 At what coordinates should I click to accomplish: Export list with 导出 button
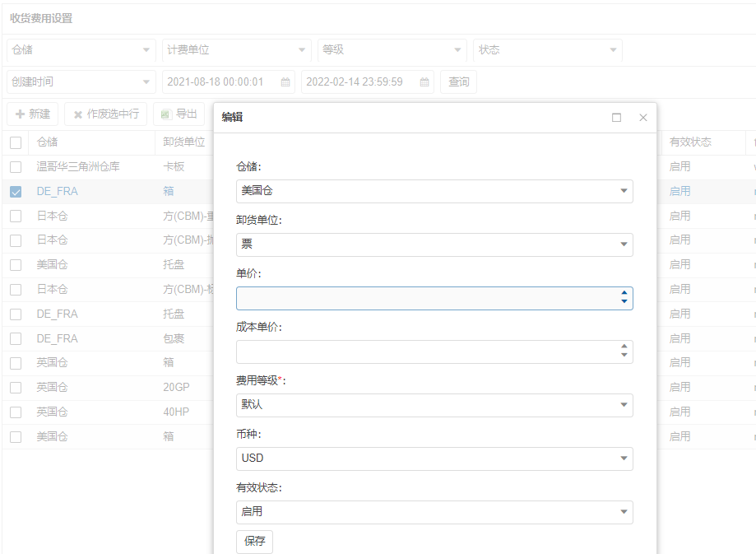(179, 114)
